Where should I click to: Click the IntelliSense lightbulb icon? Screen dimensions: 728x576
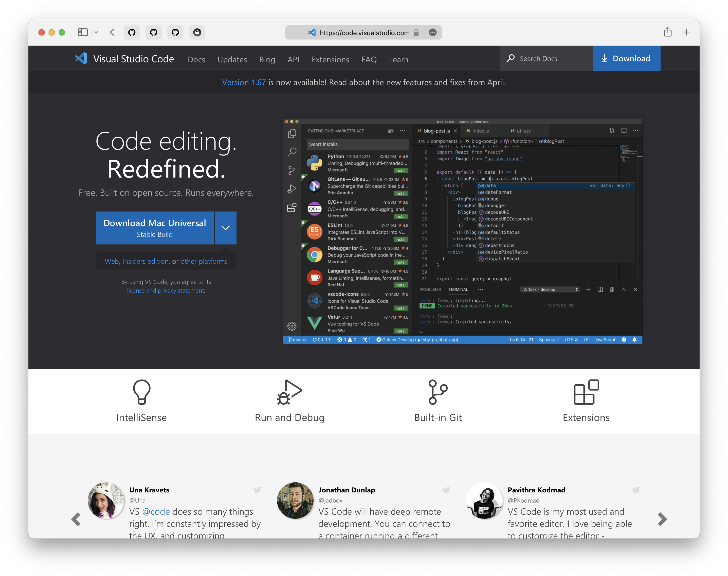point(141,392)
